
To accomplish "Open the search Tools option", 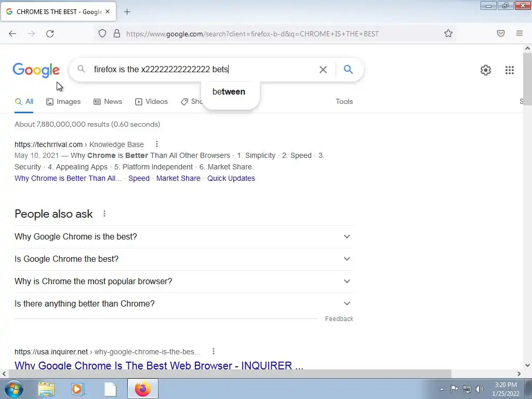I will [x=344, y=101].
